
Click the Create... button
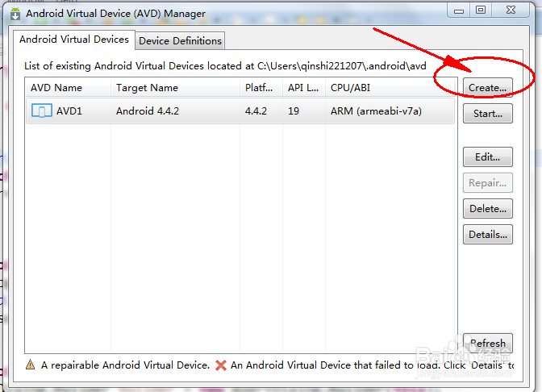click(487, 87)
